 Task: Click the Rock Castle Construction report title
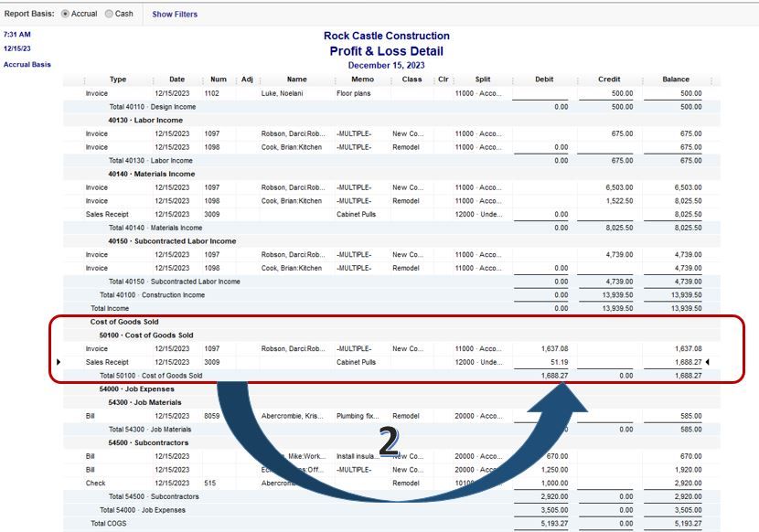point(386,36)
